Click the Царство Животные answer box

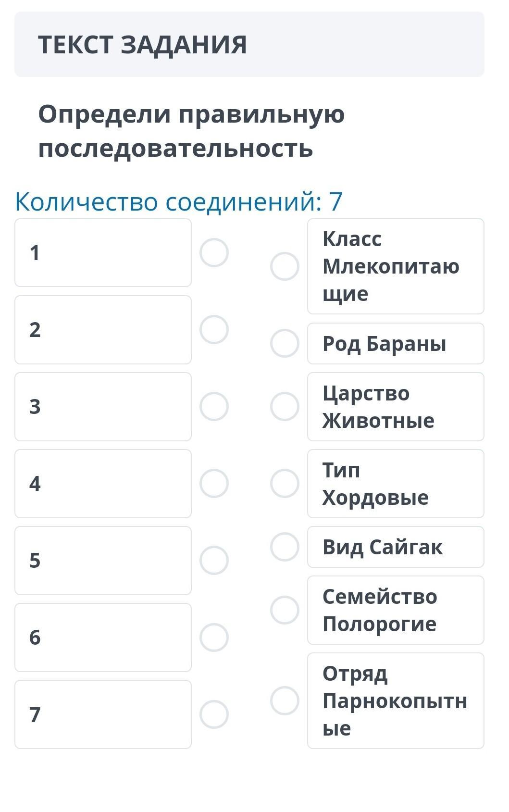click(x=395, y=407)
